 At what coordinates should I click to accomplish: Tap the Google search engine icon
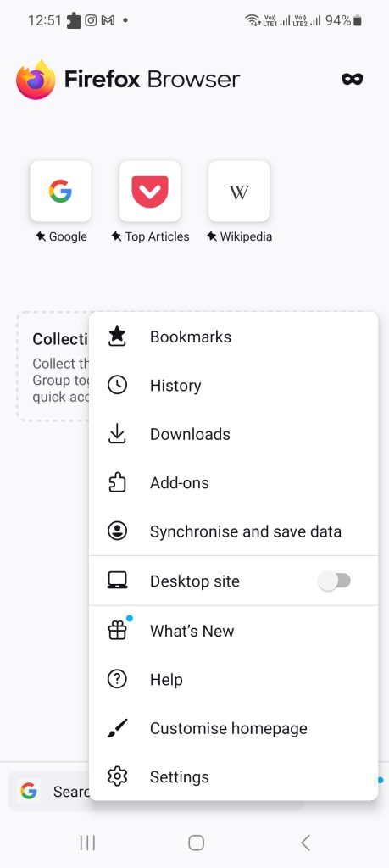29,791
